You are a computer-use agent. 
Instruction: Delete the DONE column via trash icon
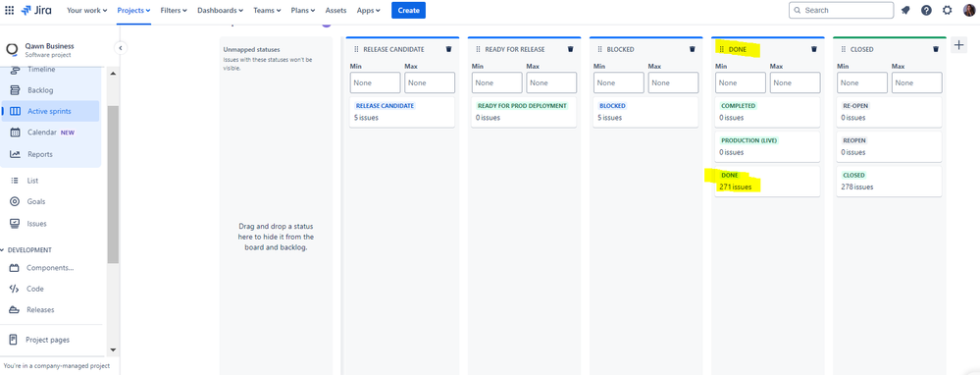click(814, 49)
